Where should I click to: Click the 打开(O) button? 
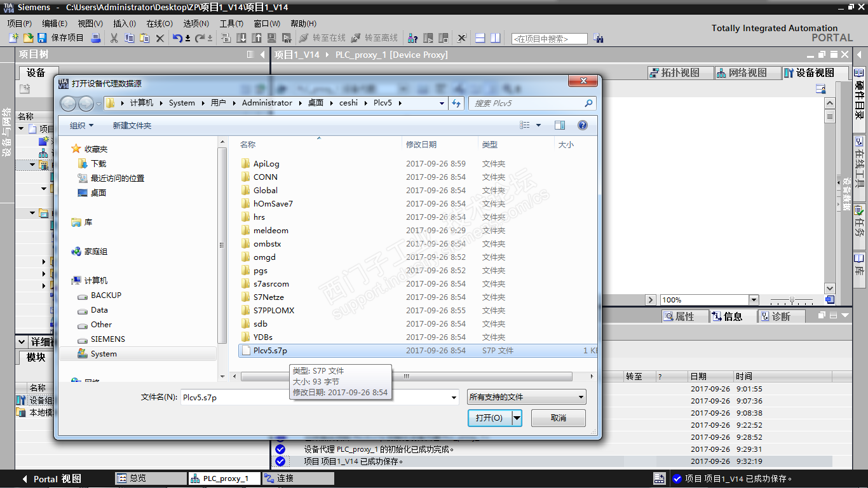coord(489,417)
